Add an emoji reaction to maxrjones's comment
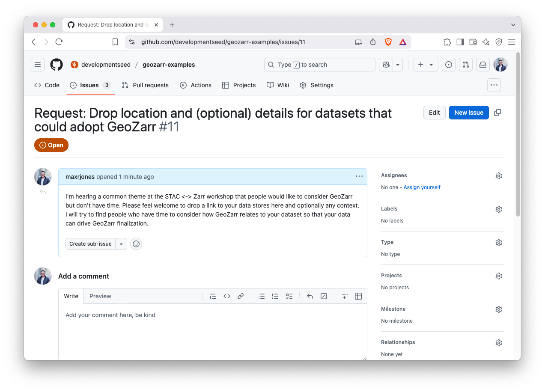 click(136, 244)
